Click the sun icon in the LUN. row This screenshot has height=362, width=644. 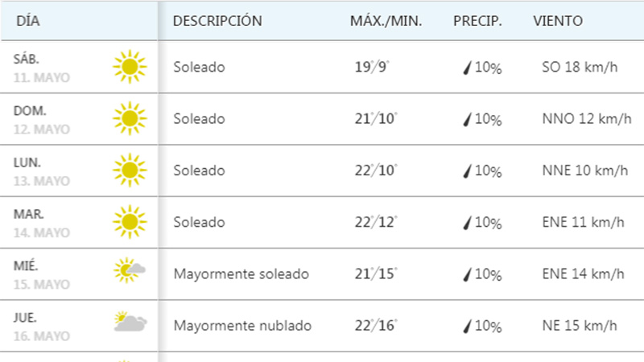click(x=130, y=170)
